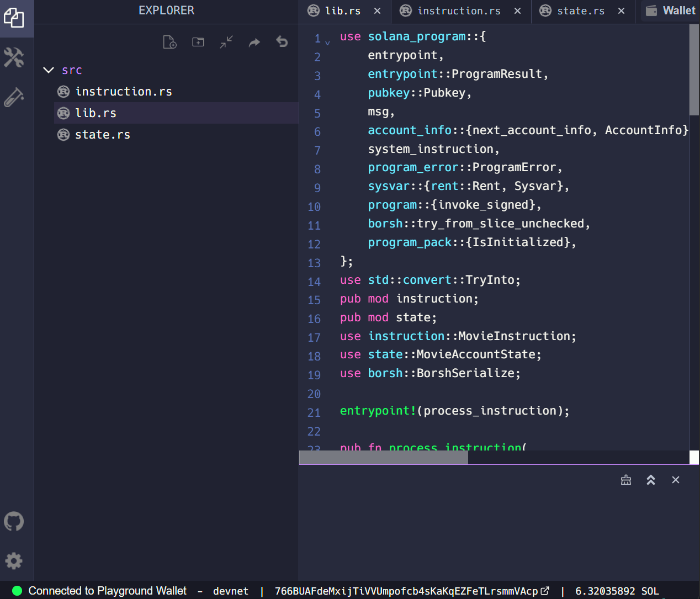
Task: Switch to the instruction.rs tab
Action: tap(459, 10)
